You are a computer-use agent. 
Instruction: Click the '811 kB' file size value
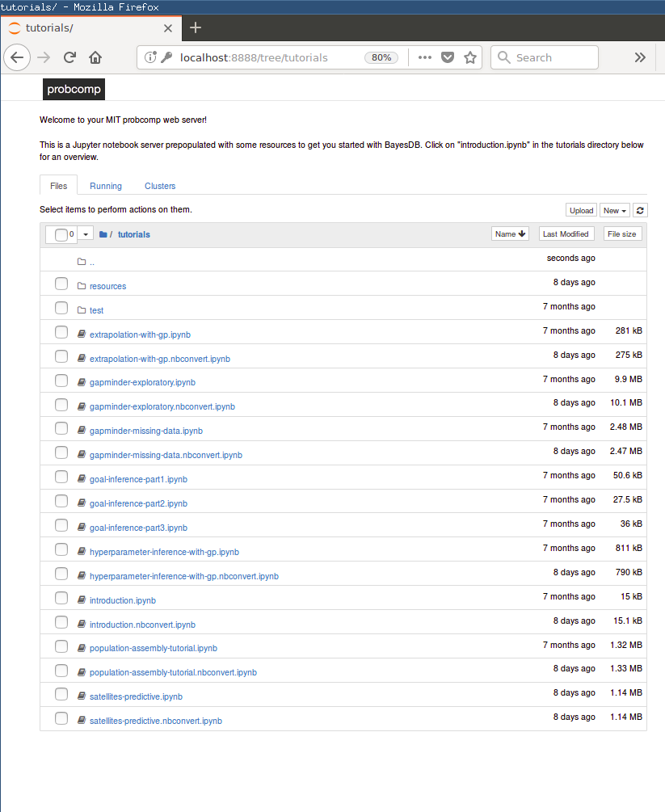tap(629, 548)
